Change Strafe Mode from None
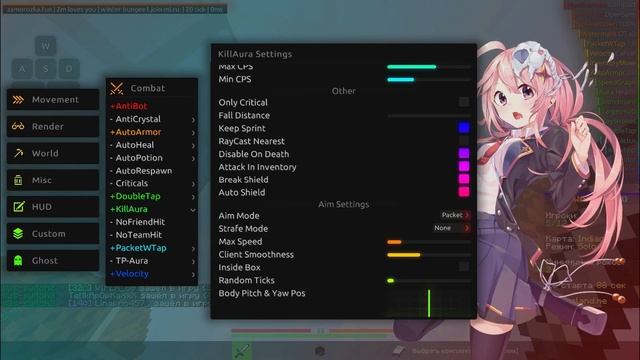The width and height of the screenshot is (640, 360). [x=452, y=228]
